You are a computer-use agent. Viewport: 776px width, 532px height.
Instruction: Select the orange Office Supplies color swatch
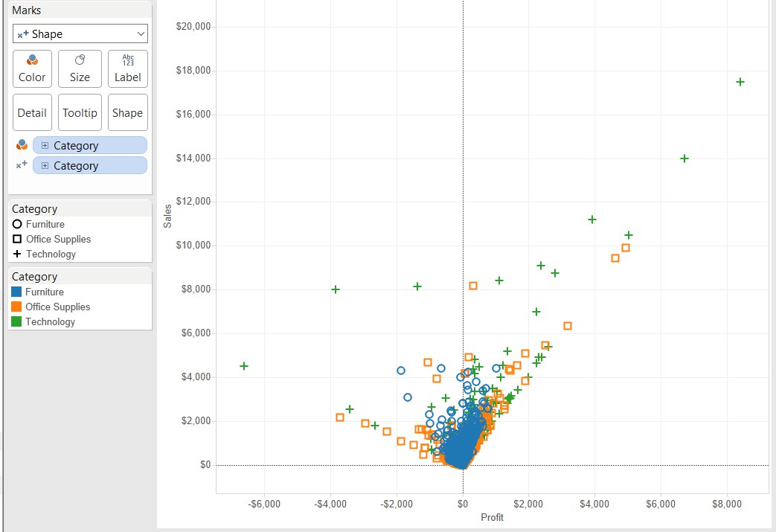pos(16,307)
